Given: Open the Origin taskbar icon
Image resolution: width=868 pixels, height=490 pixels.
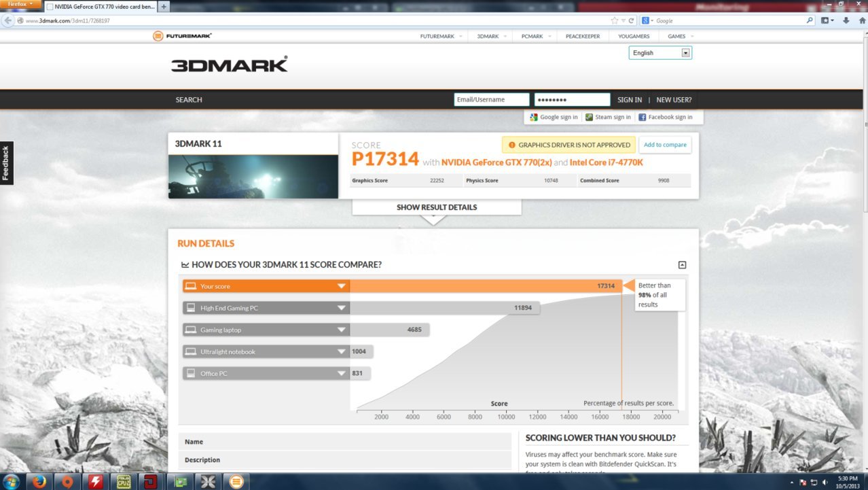Looking at the screenshot, I should point(67,481).
